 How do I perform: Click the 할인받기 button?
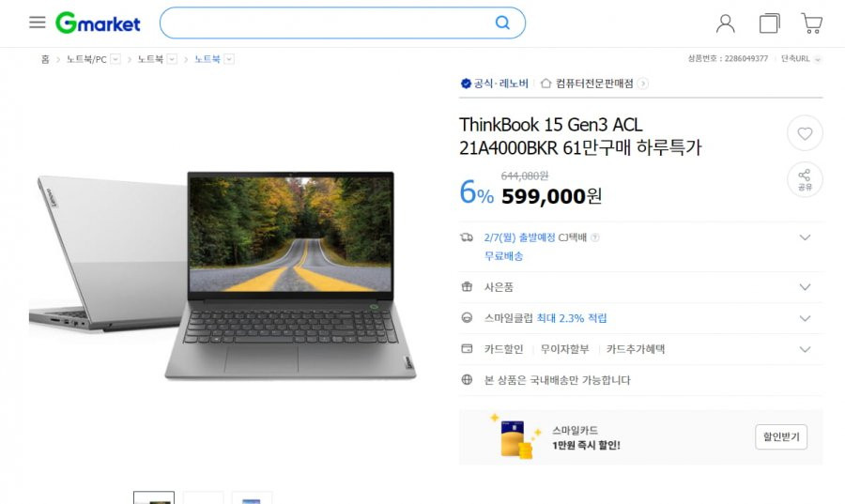coord(781,436)
